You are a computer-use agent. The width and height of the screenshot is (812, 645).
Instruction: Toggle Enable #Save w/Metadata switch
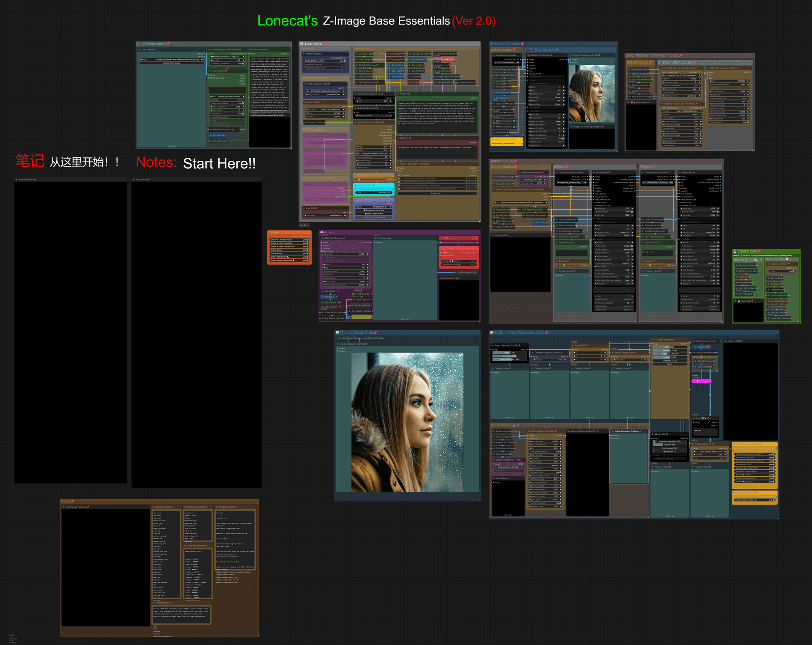pos(307,260)
